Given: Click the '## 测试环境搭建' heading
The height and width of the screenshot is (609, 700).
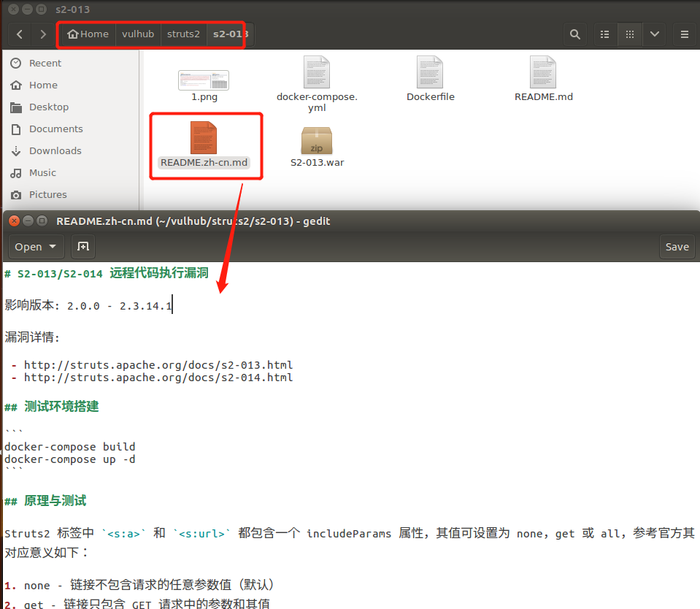Looking at the screenshot, I should click(52, 407).
